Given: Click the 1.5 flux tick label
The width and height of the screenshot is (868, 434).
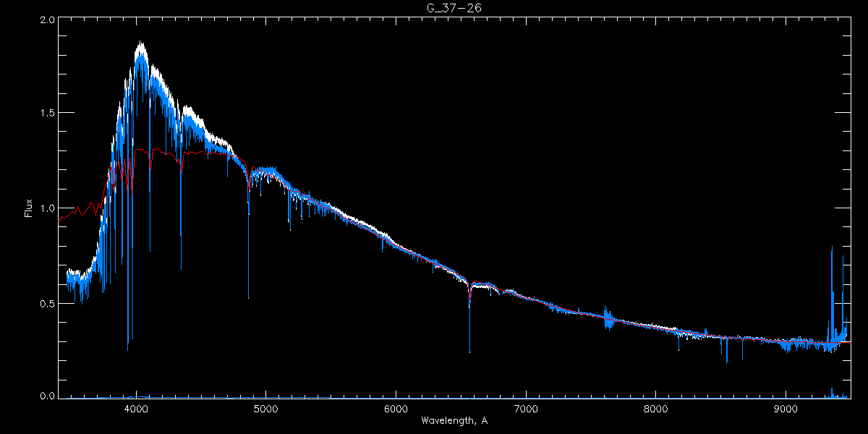Looking at the screenshot, I should pyautogui.click(x=47, y=114).
